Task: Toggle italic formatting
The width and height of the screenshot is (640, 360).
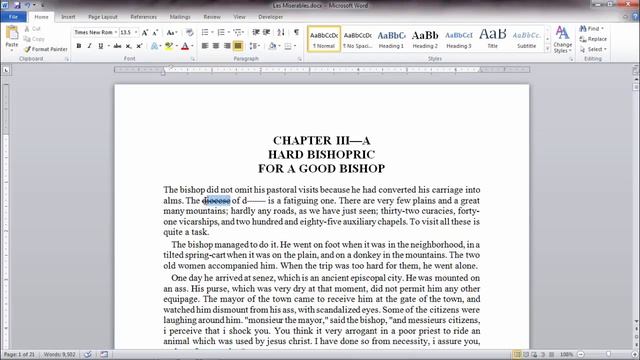Action: click(x=89, y=46)
